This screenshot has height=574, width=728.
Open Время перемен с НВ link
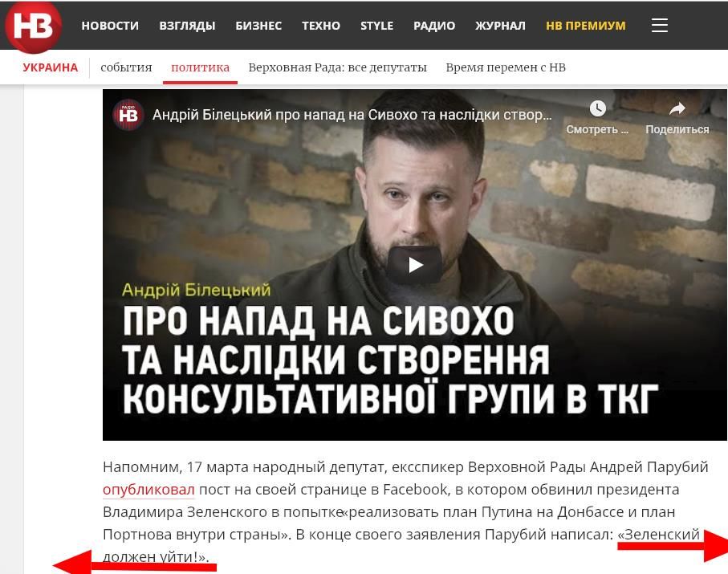click(x=506, y=67)
